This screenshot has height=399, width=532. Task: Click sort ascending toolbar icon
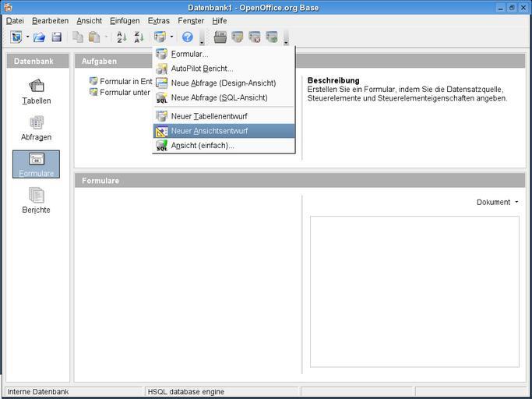(x=122, y=37)
